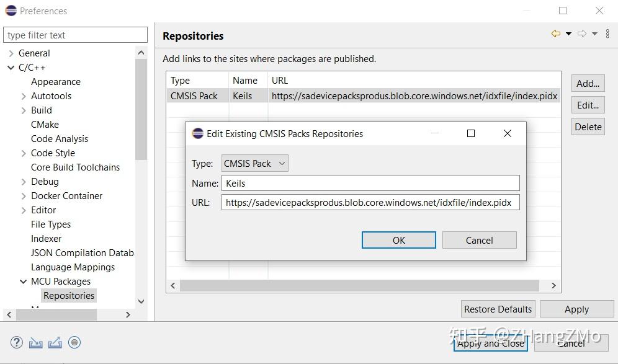Screen dimensions: 618x364
Task: Click the Restore Defaults button
Action: (x=498, y=309)
